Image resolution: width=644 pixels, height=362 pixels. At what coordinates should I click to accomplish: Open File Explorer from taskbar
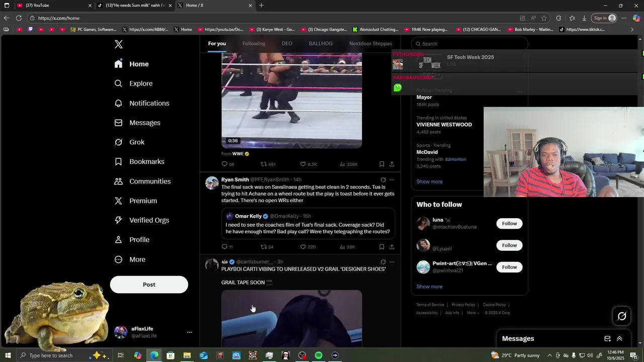pos(187,355)
